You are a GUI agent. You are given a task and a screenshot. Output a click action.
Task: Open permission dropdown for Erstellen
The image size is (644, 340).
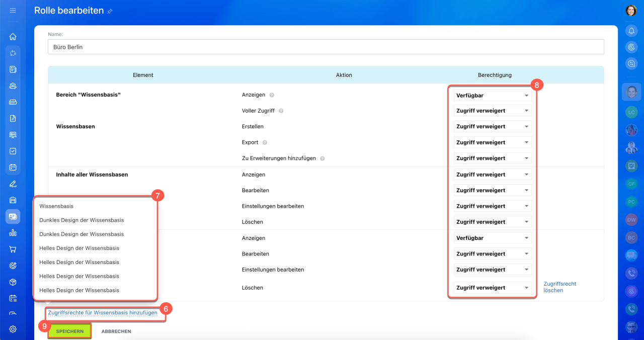(493, 127)
